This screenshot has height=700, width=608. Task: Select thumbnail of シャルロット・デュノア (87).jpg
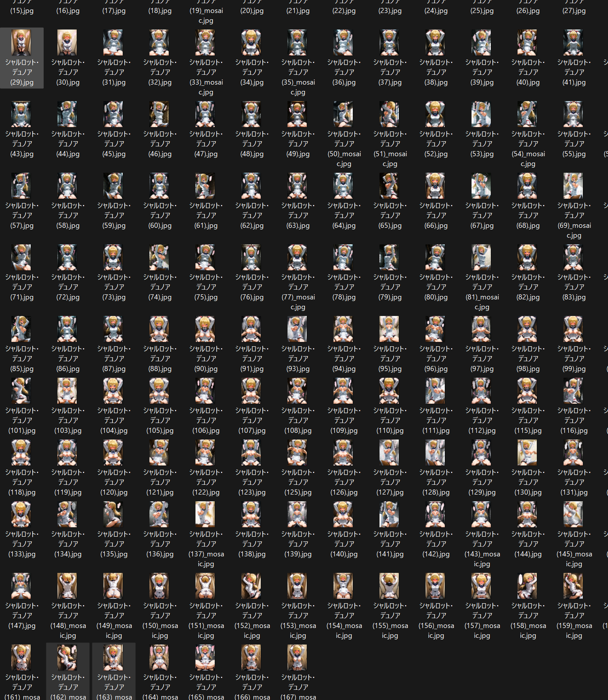pos(113,329)
